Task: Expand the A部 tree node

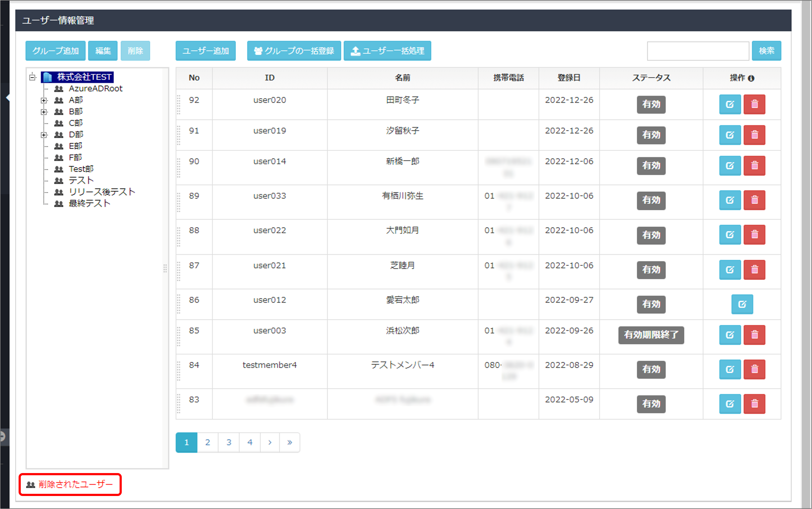Action: click(x=44, y=100)
